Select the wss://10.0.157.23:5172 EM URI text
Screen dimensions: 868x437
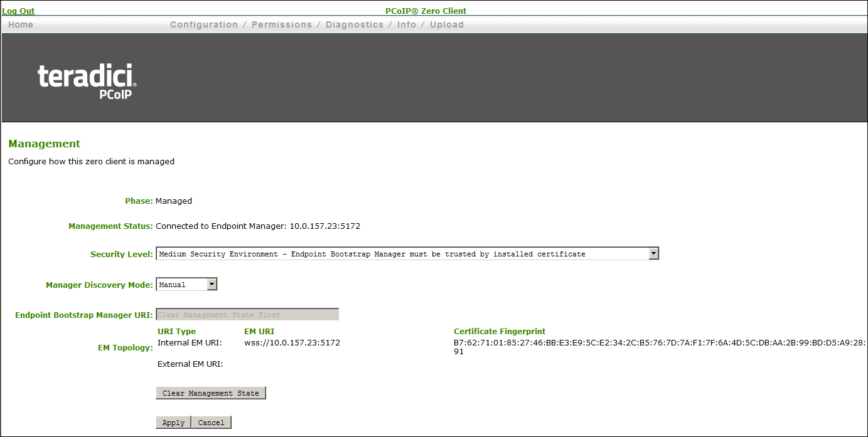coord(292,342)
